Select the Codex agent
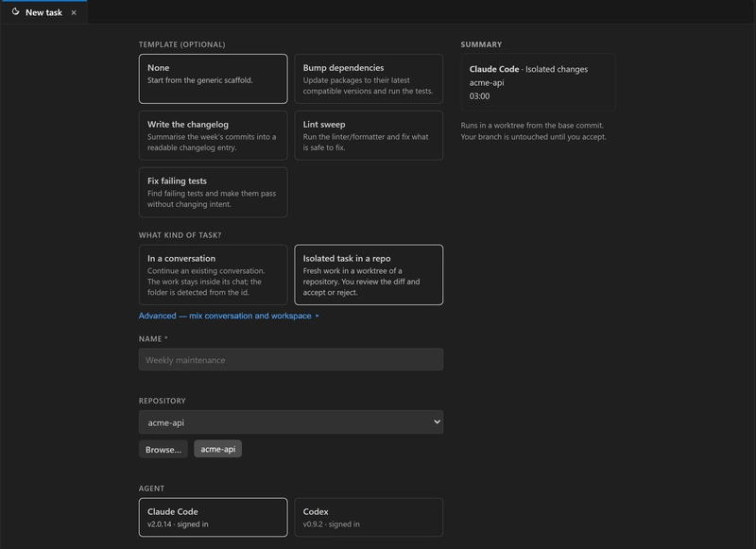756x549 pixels. pos(369,517)
